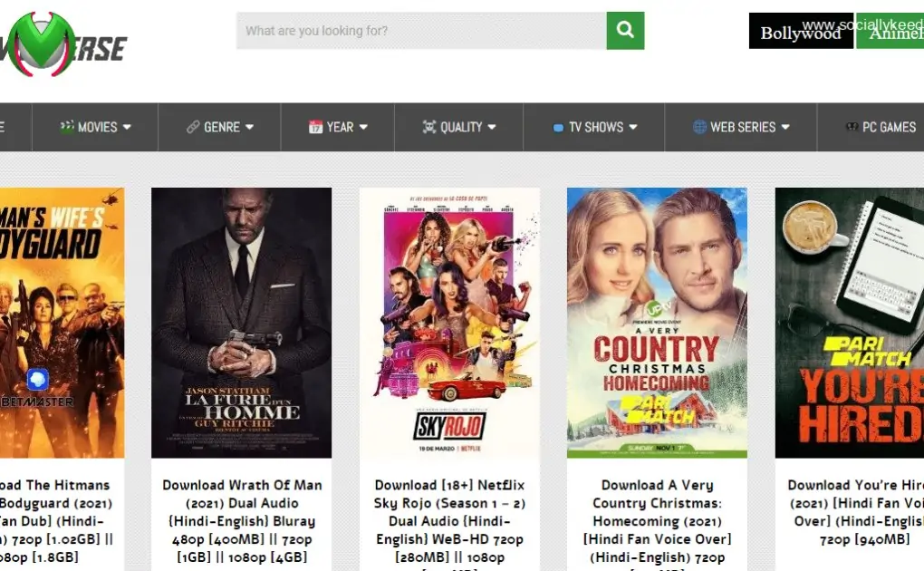Image resolution: width=924 pixels, height=571 pixels.
Task: Click The Hitmans Bodyguard download title link
Action: click(56, 521)
